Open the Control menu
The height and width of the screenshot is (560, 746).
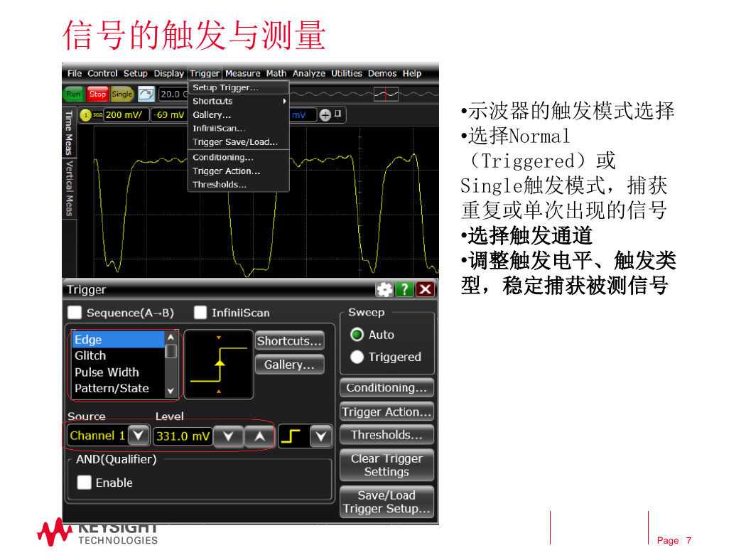[102, 73]
